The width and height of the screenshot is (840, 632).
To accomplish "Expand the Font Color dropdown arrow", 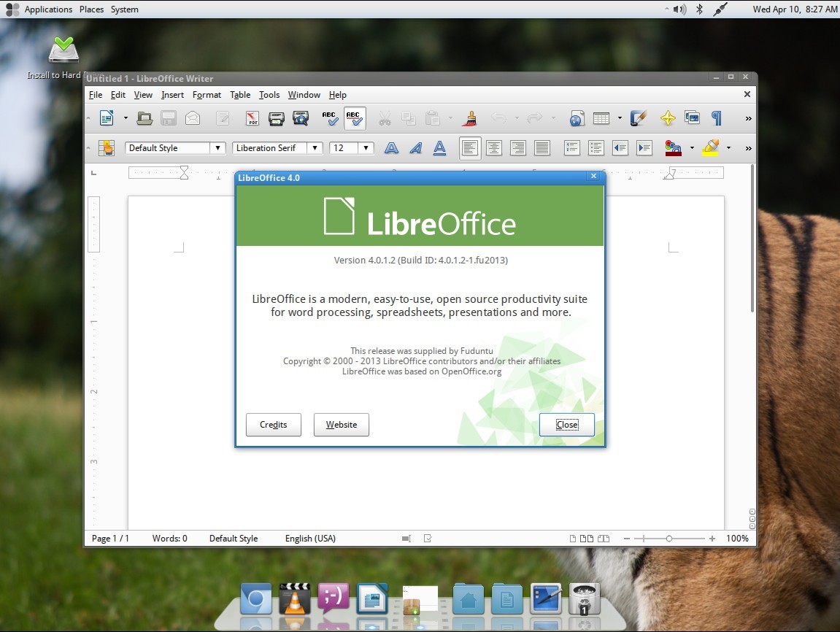I will tap(692, 148).
